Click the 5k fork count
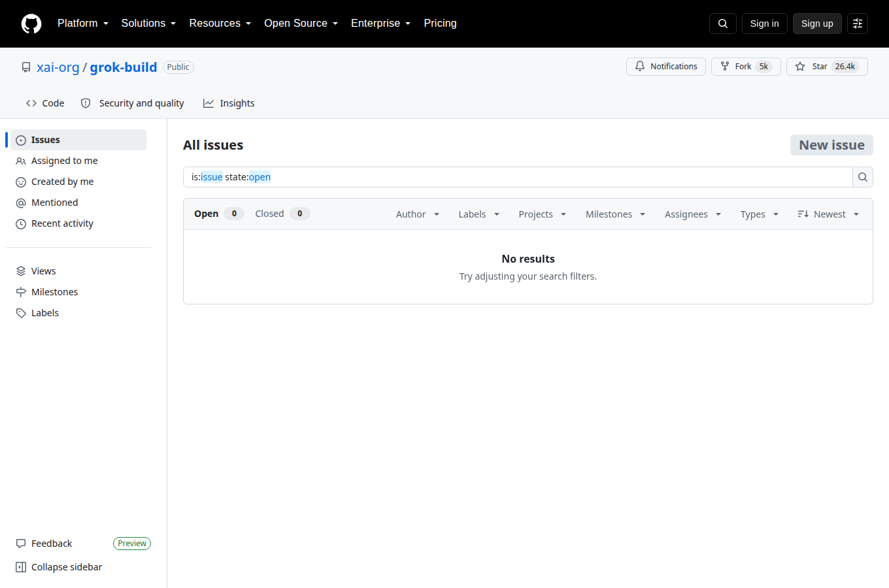889x588 pixels. point(763,67)
